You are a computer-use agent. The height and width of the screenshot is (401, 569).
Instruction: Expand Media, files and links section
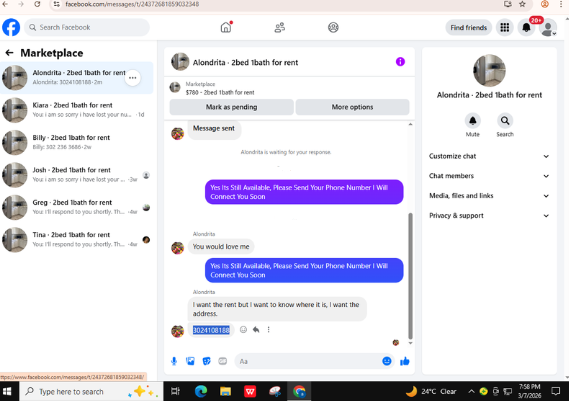pos(489,196)
